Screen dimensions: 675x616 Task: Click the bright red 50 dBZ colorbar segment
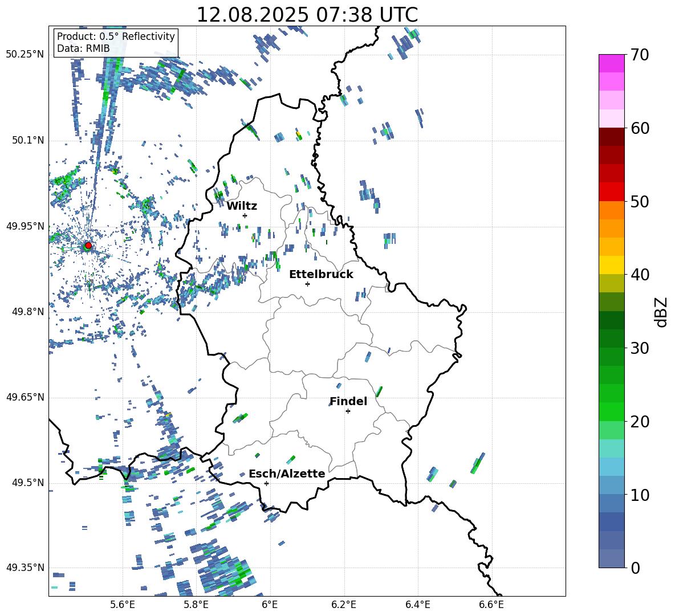pyautogui.click(x=612, y=192)
